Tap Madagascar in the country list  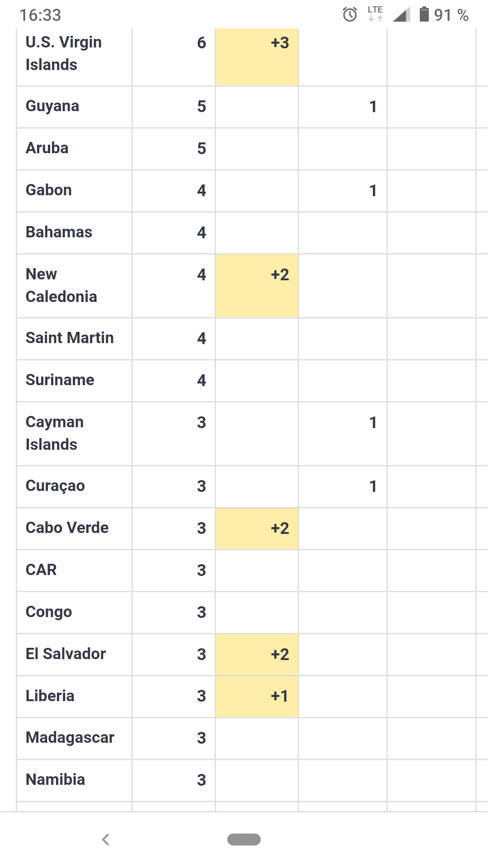click(70, 738)
